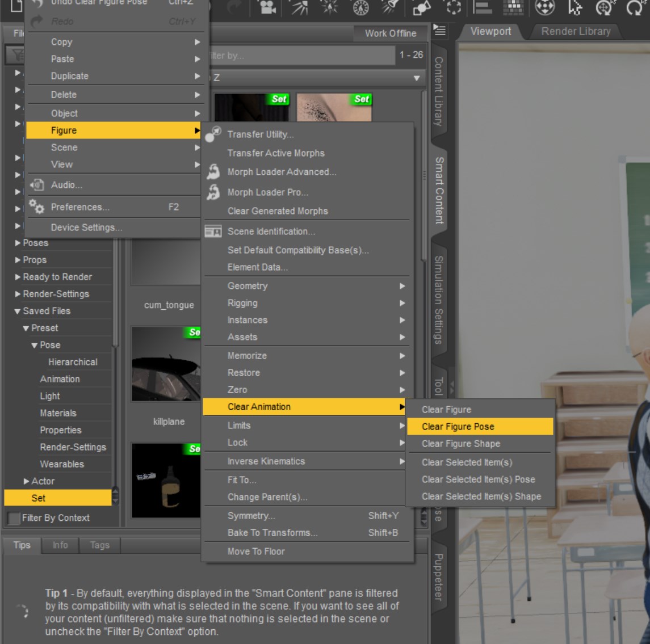Viewport: 650px width, 644px height.
Task: Click the Scene Identification icon
Action: (213, 231)
